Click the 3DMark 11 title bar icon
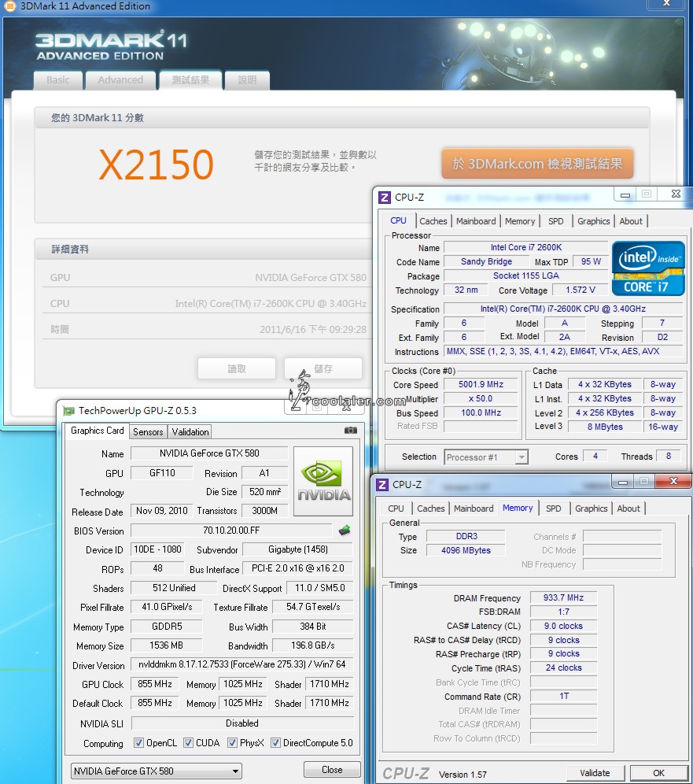The width and height of the screenshot is (693, 784). tap(9, 6)
